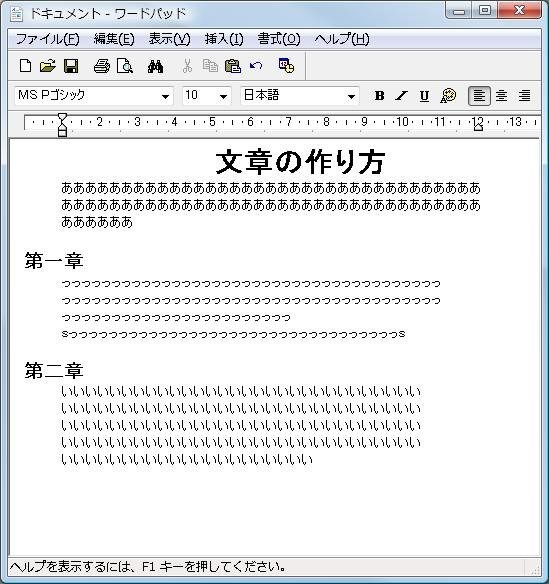This screenshot has height=584, width=549.
Task: Open Find with the binoculars icon
Action: coord(155,66)
